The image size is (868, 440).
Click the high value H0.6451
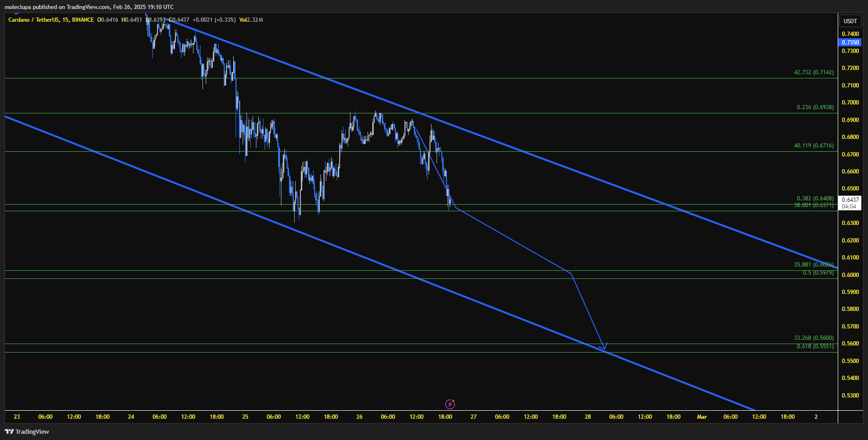pos(132,20)
